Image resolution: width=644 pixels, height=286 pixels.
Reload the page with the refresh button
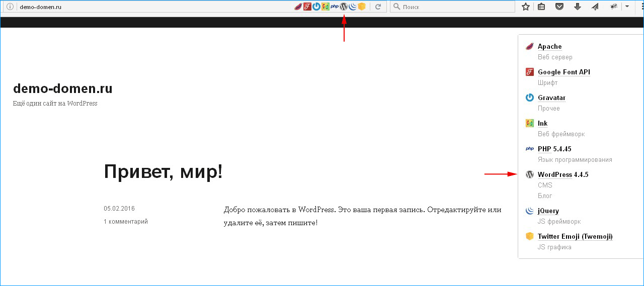pyautogui.click(x=378, y=7)
